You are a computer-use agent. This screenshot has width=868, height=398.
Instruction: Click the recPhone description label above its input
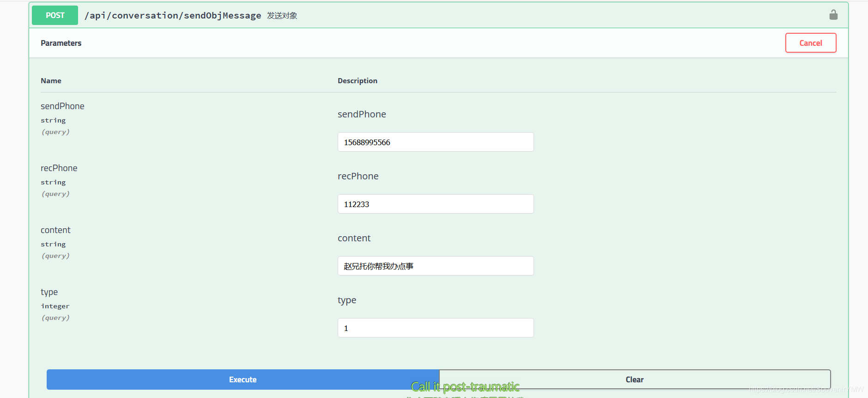(x=358, y=176)
